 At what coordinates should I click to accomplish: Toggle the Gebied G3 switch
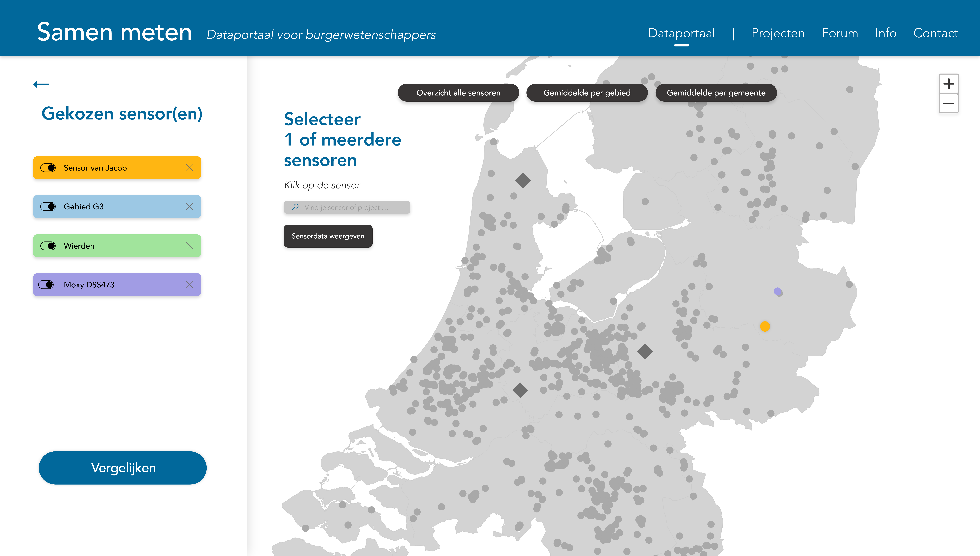point(48,207)
